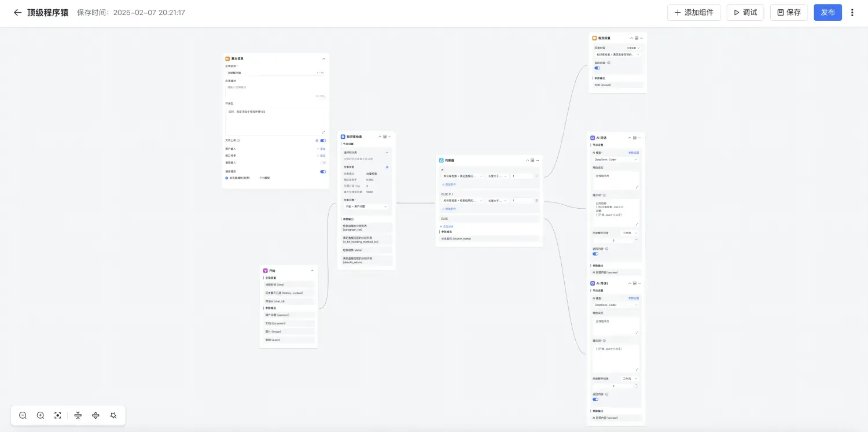Expand all nodes using the toolbar icon

pyautogui.click(x=95, y=415)
